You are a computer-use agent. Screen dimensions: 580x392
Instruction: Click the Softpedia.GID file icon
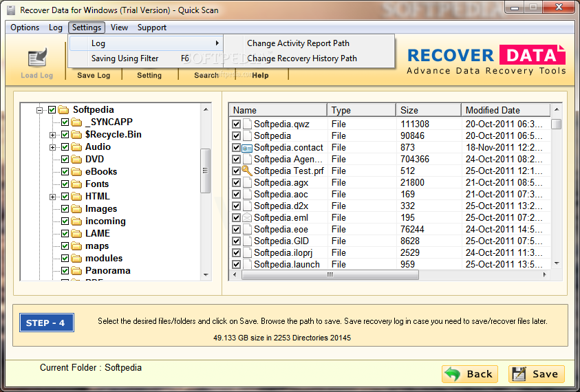click(247, 241)
